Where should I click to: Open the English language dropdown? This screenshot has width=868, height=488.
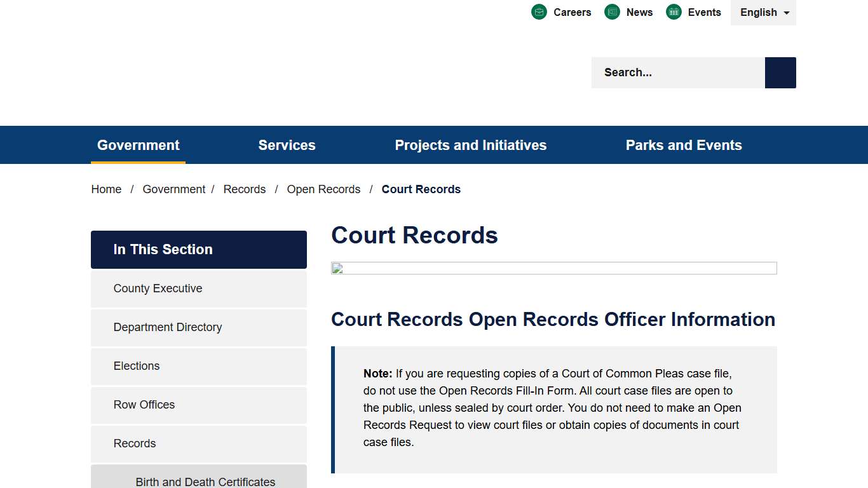tap(760, 12)
